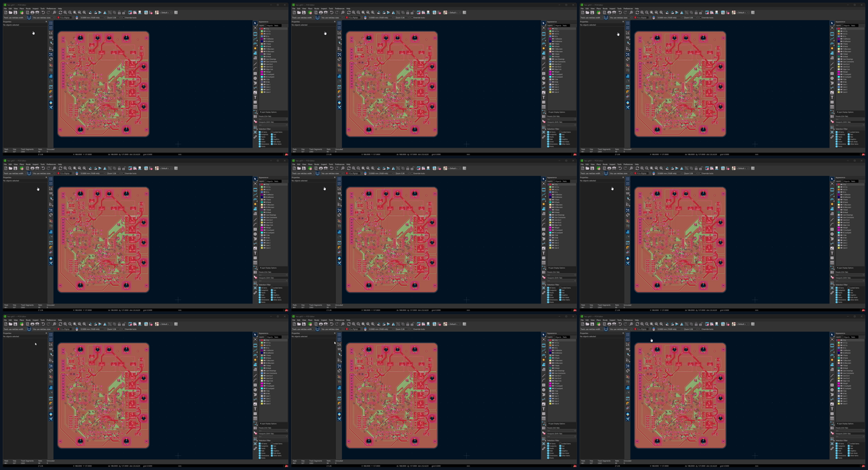
Task: Open grid size dropdown in middle-left window
Action: pos(93,173)
